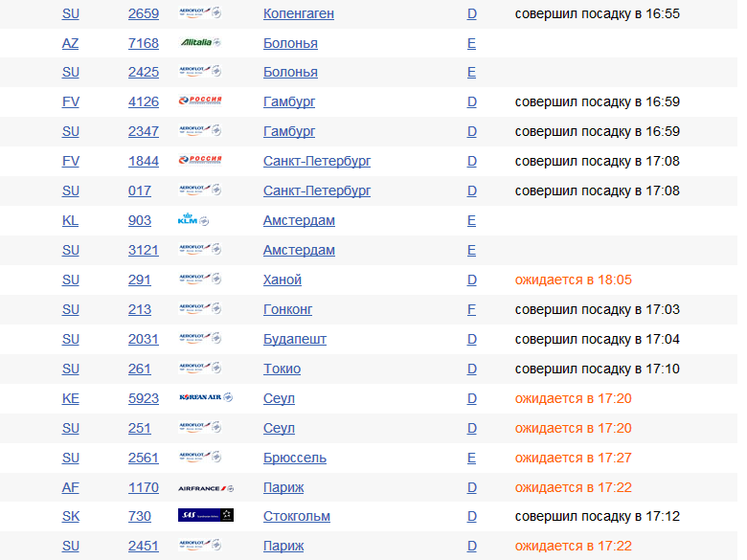Click flight number 5923 link
Image resolution: width=747 pixels, height=560 pixels.
click(x=144, y=398)
